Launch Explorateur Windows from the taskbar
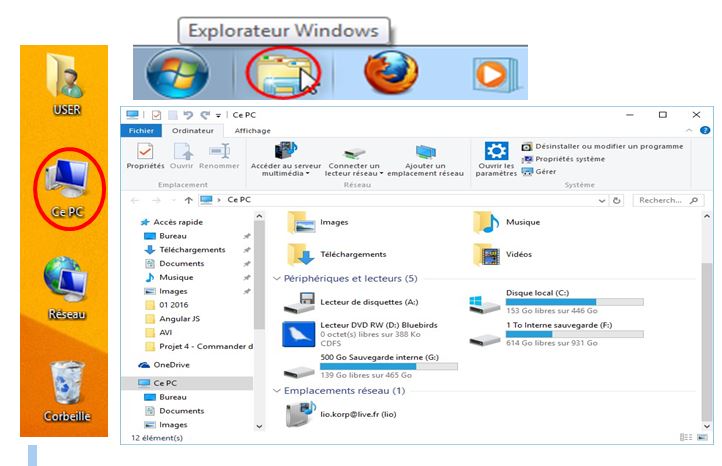The height and width of the screenshot is (466, 722). pyautogui.click(x=282, y=74)
